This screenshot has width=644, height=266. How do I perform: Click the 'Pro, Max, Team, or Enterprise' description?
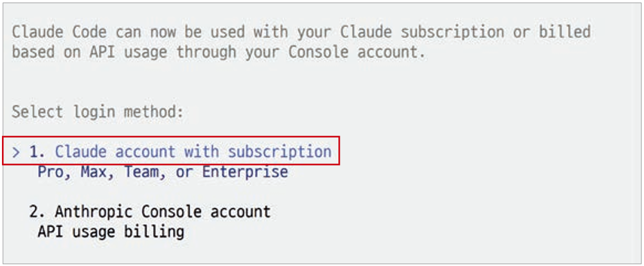click(162, 172)
